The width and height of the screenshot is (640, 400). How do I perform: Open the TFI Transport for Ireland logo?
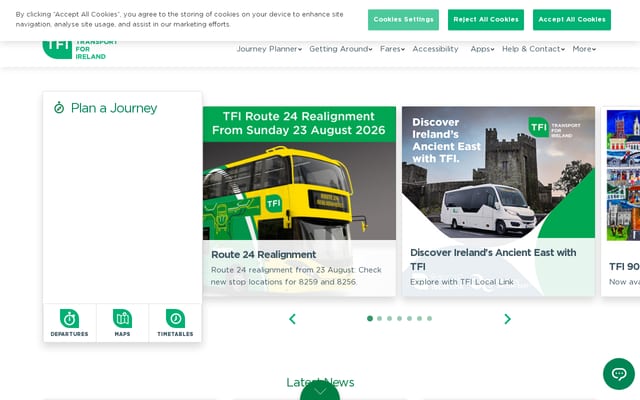click(80, 50)
